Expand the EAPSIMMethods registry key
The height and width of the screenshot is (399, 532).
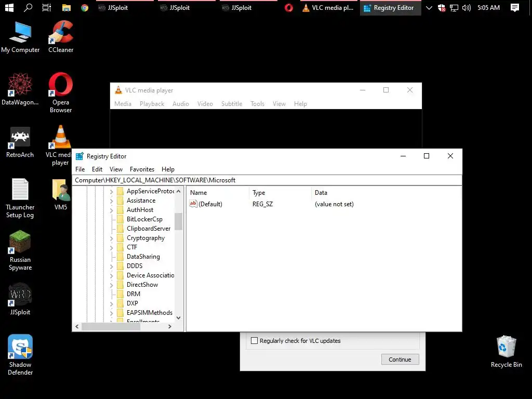(x=111, y=313)
